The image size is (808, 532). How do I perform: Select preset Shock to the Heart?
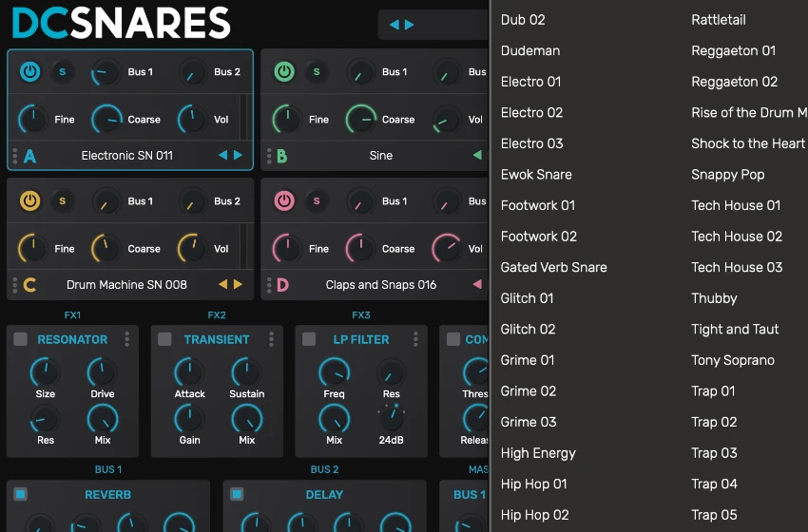pyautogui.click(x=748, y=143)
